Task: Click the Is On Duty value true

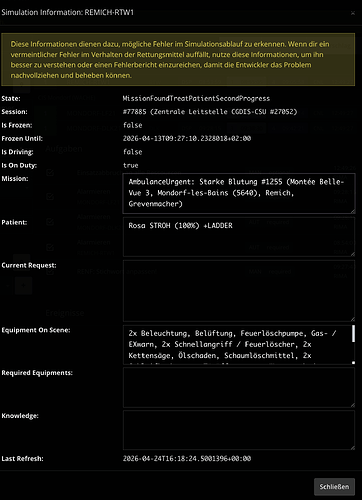Action: click(130, 165)
